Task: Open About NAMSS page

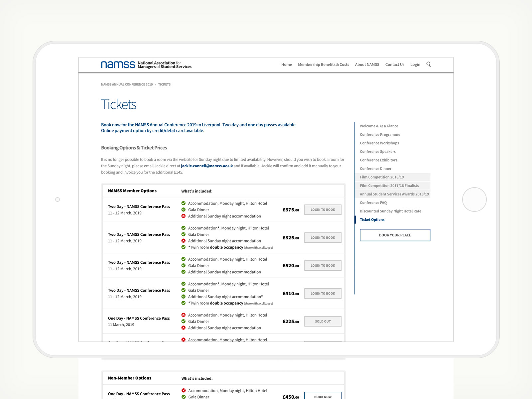Action: pos(367,65)
